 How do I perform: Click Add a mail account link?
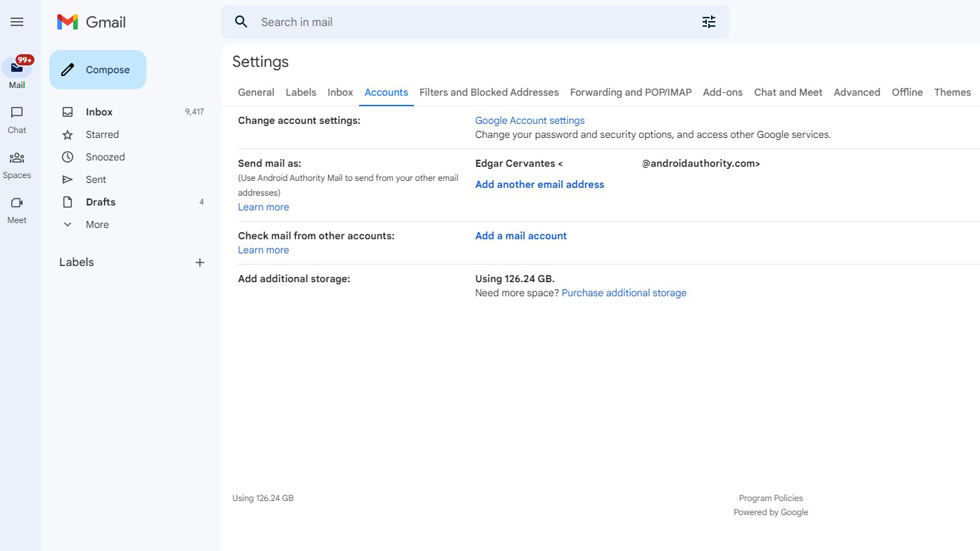[x=520, y=236]
